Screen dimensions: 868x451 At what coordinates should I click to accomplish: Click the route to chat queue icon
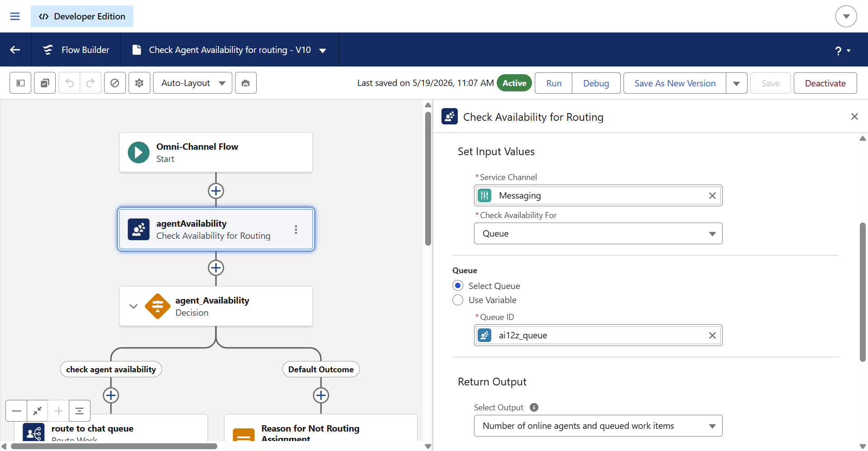[34, 433]
